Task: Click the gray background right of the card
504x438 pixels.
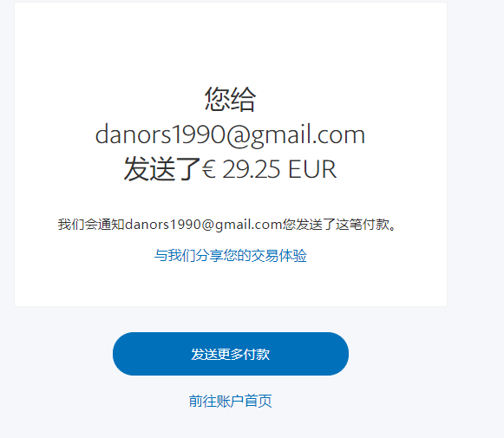Action: coord(475,160)
